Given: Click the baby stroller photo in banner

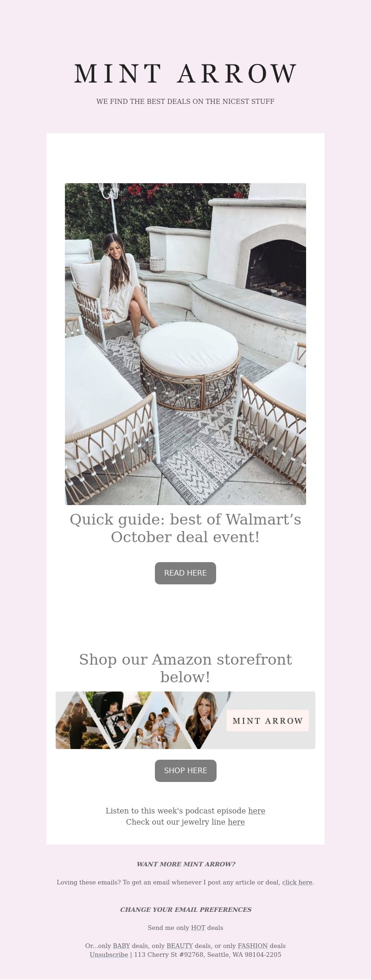Looking at the screenshot, I should point(110,717).
